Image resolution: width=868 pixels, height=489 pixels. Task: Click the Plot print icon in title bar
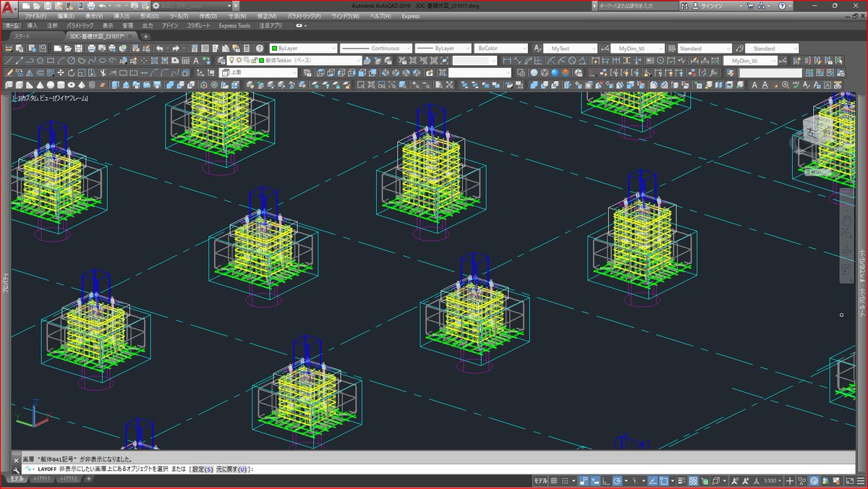91,6
